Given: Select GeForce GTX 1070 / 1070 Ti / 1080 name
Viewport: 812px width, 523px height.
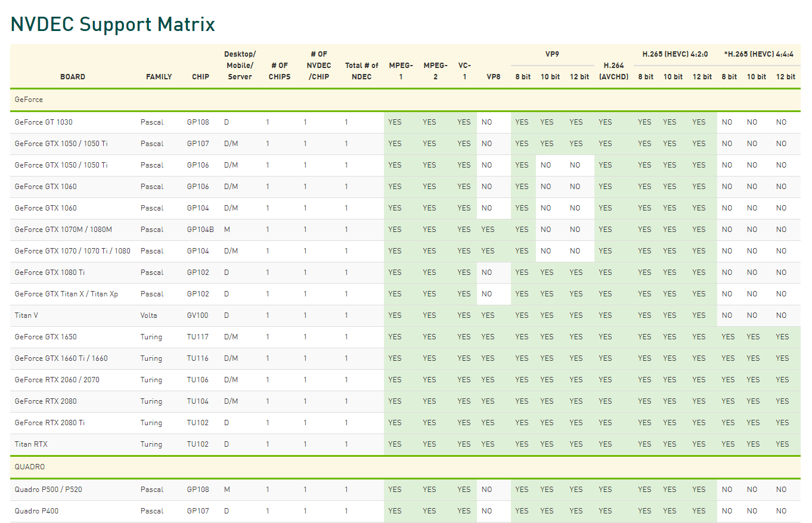Looking at the screenshot, I should (x=73, y=251).
